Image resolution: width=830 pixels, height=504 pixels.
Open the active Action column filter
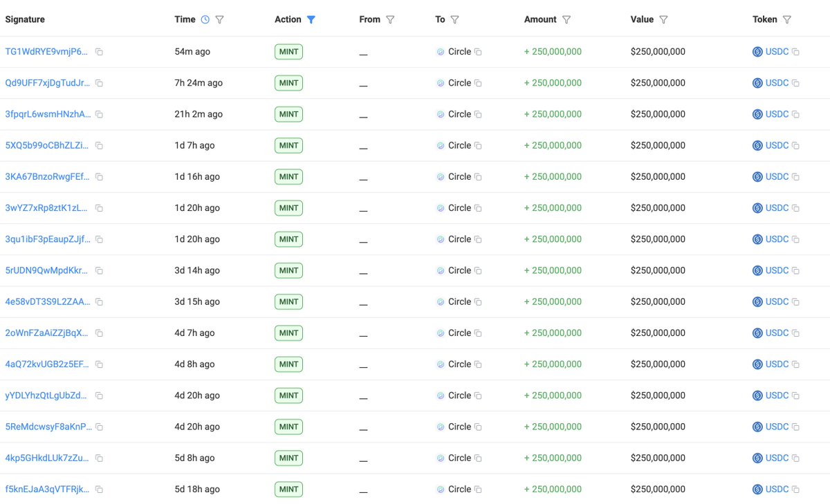coord(311,19)
